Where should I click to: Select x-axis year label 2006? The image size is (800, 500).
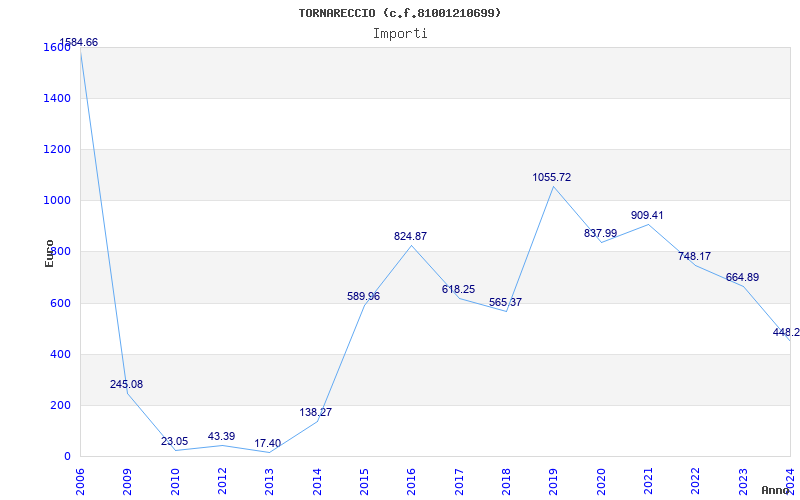[80, 482]
